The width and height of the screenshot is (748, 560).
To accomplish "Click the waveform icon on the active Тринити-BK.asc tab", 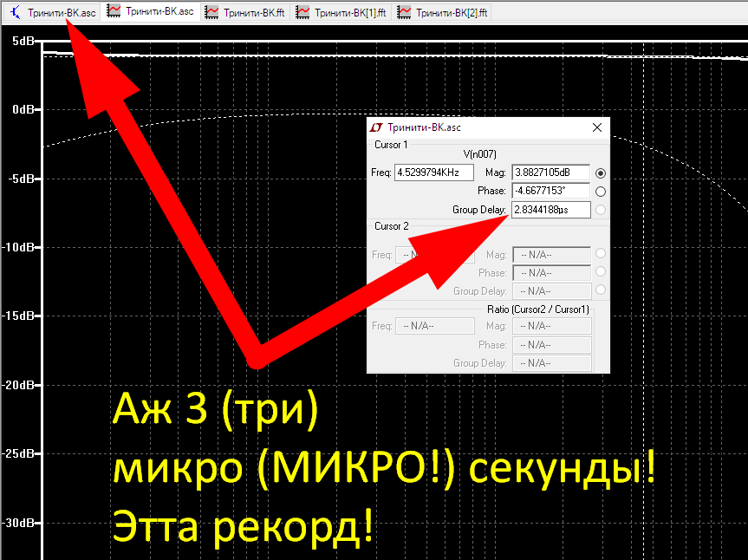I will point(113,12).
